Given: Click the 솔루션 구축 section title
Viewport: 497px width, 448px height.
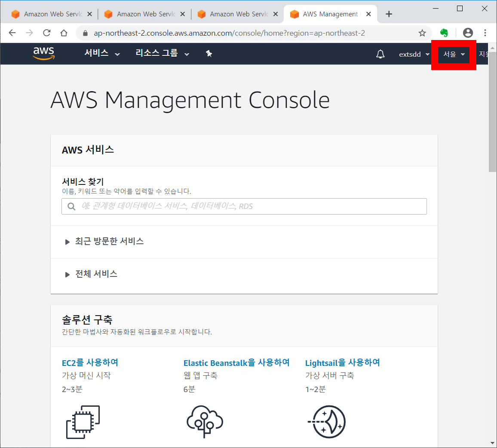Looking at the screenshot, I should click(87, 319).
